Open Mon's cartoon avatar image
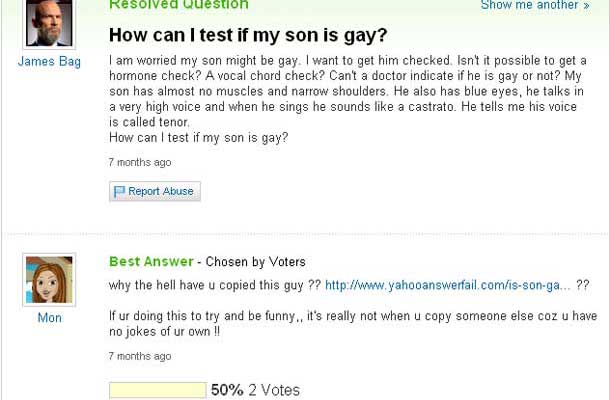This screenshot has height=400, width=610. [x=48, y=279]
